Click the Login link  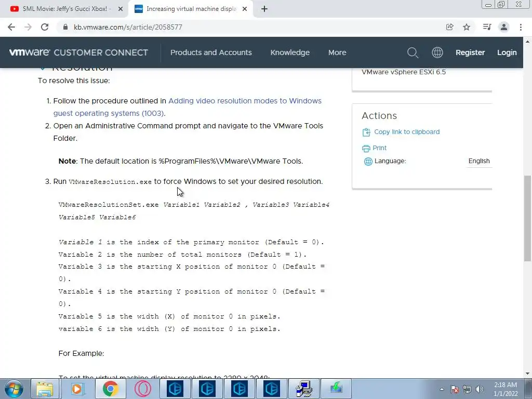(x=507, y=52)
